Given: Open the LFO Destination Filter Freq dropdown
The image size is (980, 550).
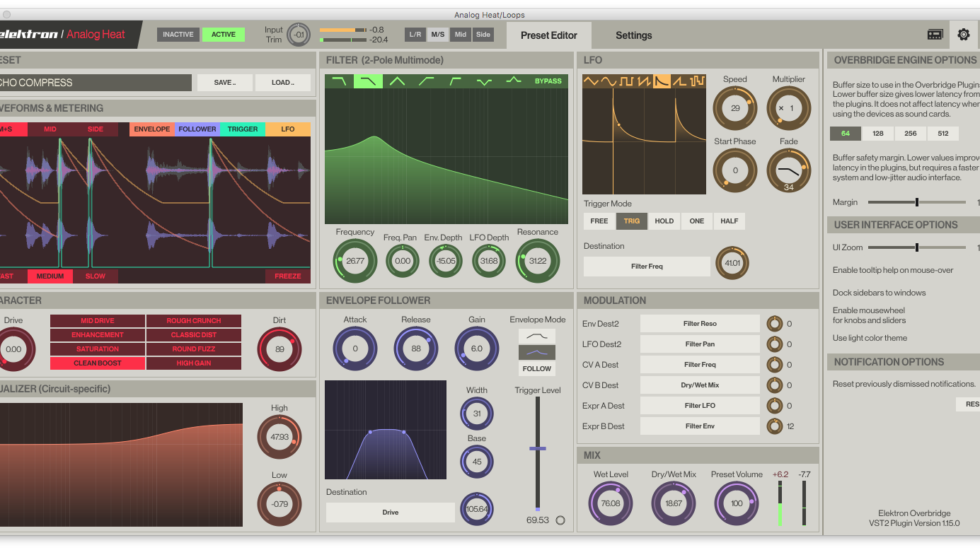Looking at the screenshot, I should (x=647, y=267).
